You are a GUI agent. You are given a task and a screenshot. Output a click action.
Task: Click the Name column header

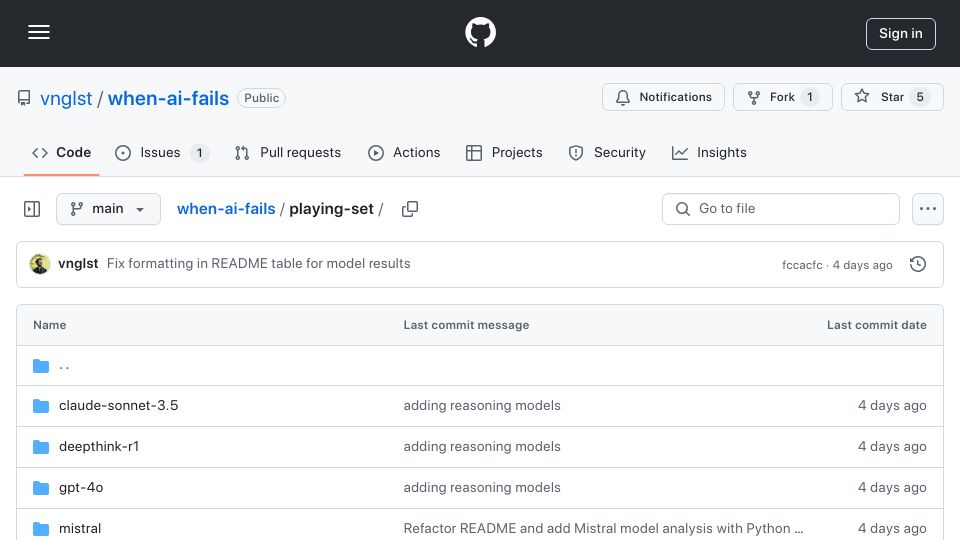[50, 325]
